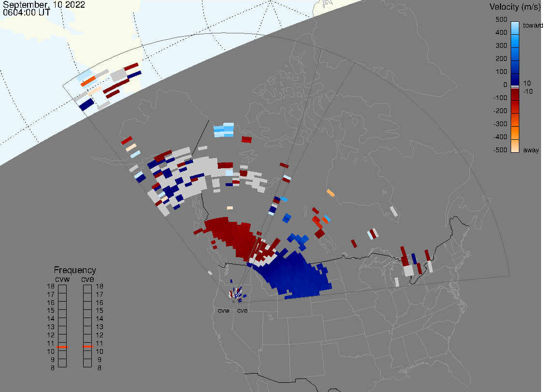Click the 8 label beside cve frequency bar
The width and height of the screenshot is (543, 392).
tap(100, 368)
